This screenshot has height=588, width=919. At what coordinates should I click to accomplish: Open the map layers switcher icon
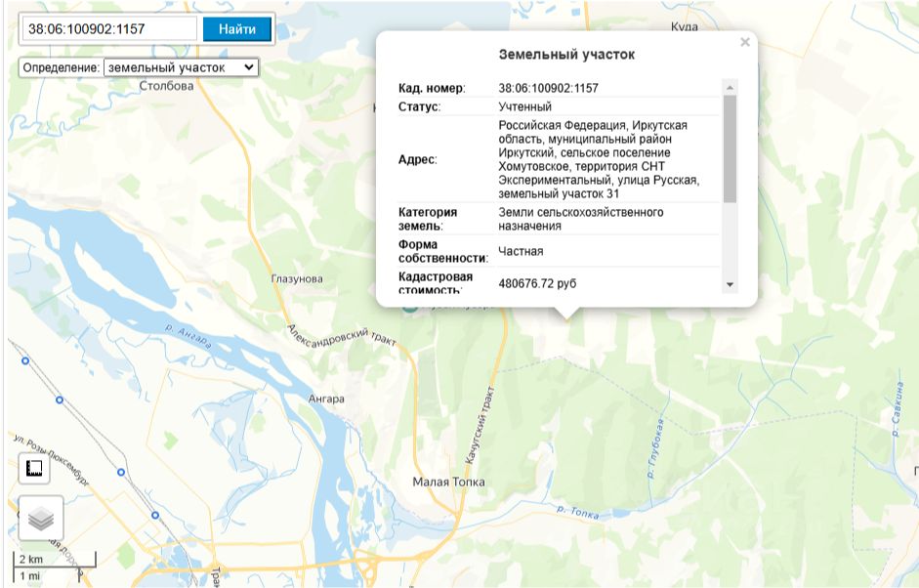click(x=40, y=519)
